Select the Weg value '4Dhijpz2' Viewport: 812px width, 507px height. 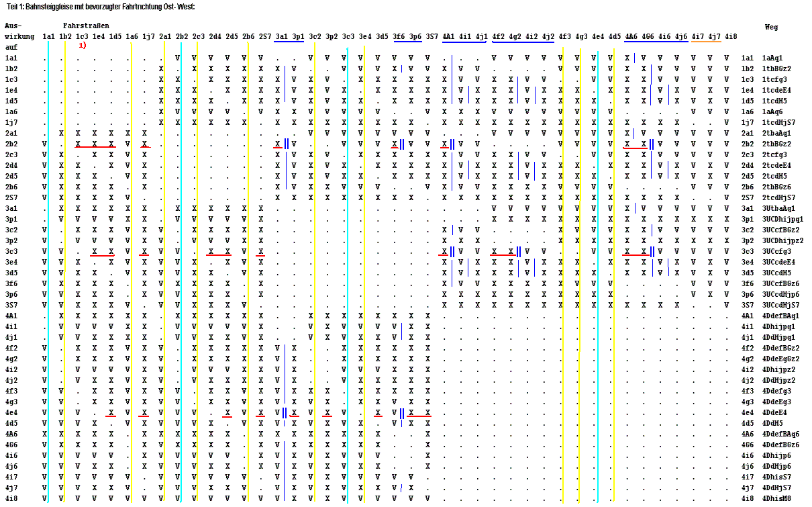778,370
